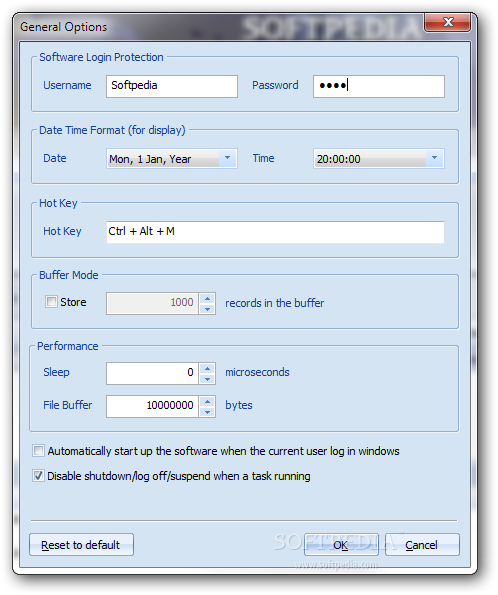Click the 'microseconds' label

(x=257, y=372)
